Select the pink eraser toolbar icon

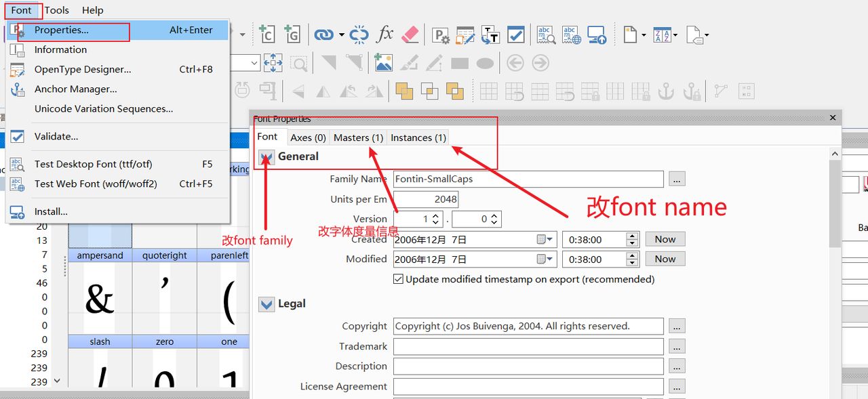pyautogui.click(x=410, y=35)
